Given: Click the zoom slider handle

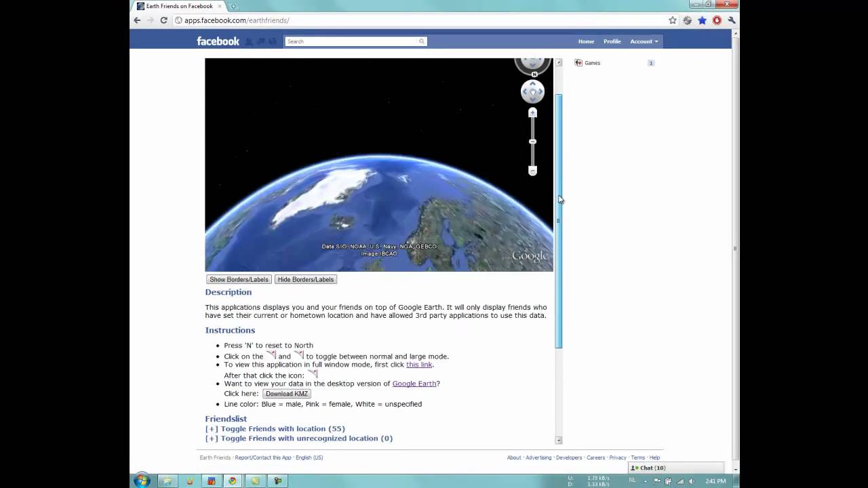Looking at the screenshot, I should [x=532, y=141].
